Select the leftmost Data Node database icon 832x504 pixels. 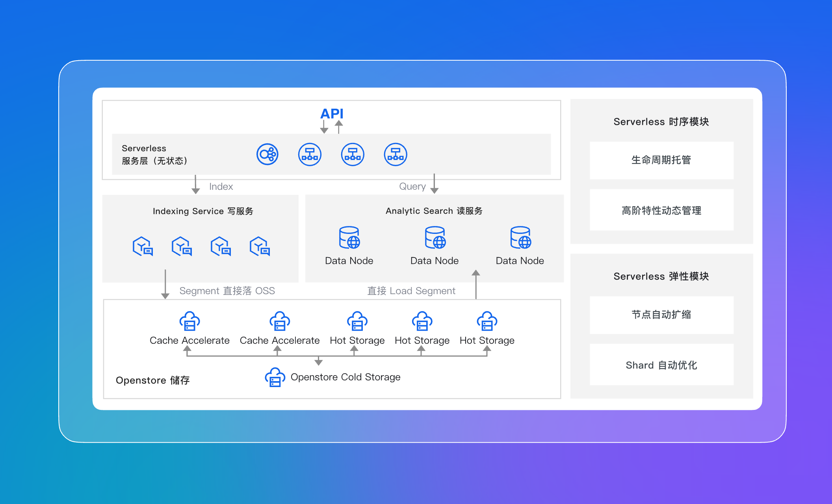[x=349, y=237]
